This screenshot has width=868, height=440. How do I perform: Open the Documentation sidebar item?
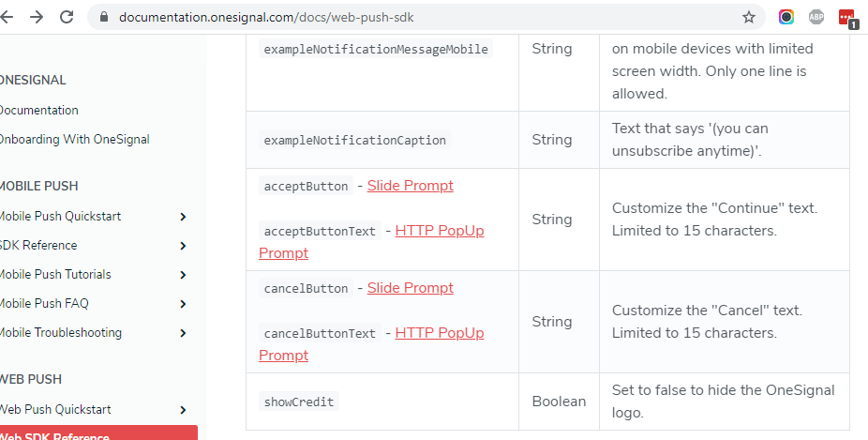[38, 111]
